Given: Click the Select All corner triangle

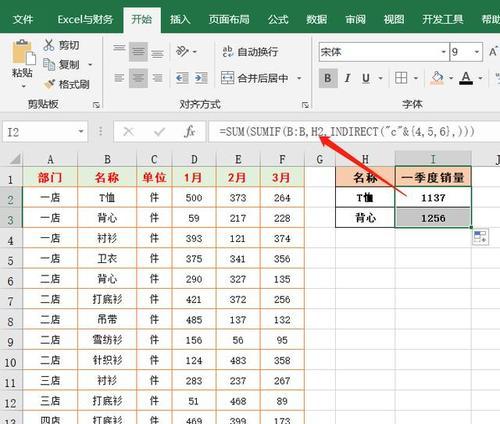Looking at the screenshot, I should pyautogui.click(x=14, y=159).
